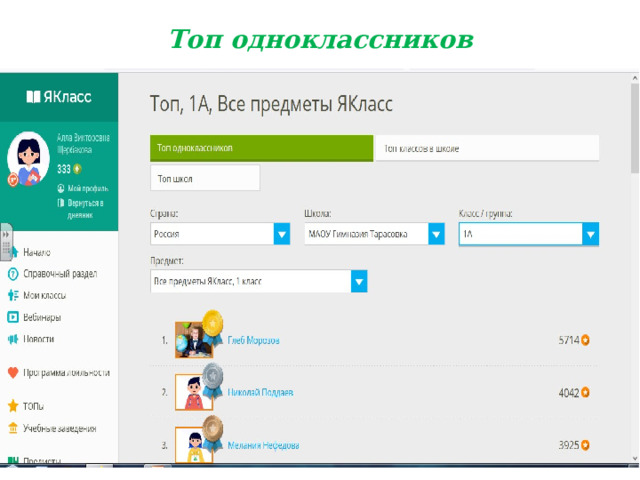Screen dimensions: 640x480
Task: Open Справочный раздел menu item
Action: pyautogui.click(x=60, y=273)
